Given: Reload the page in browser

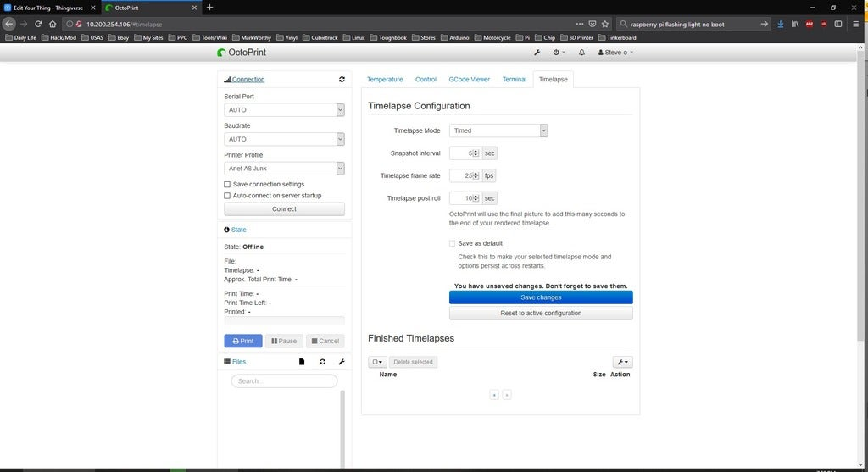Looking at the screenshot, I should pyautogui.click(x=38, y=25).
